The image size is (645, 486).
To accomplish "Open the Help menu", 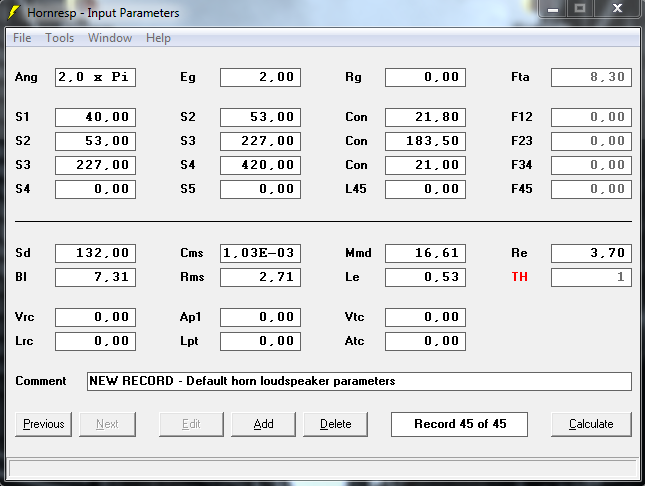I will [x=158, y=38].
